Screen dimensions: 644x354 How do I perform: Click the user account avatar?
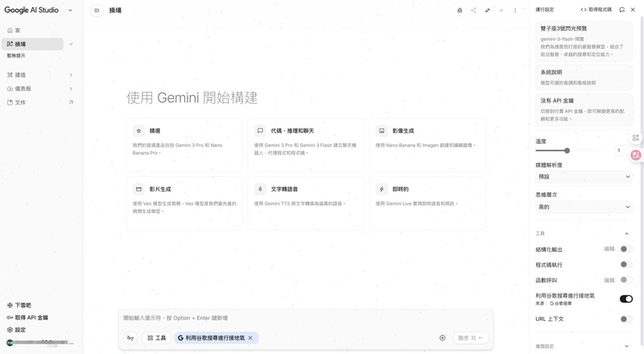[x=10, y=343]
